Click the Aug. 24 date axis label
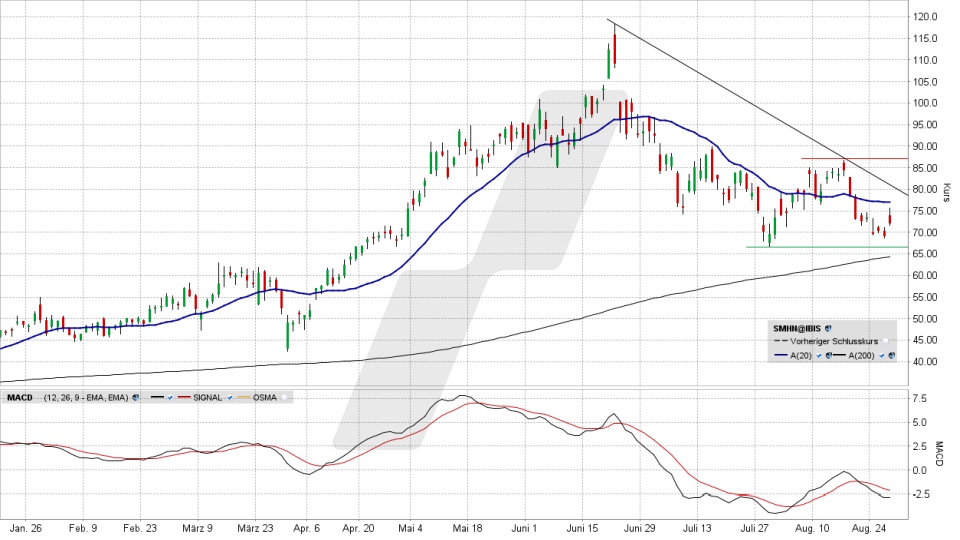 869,528
